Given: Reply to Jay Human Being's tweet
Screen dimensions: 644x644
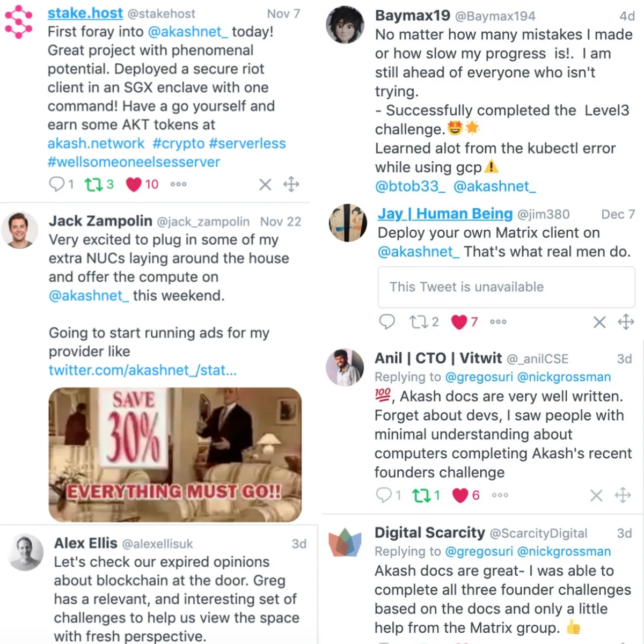Looking at the screenshot, I should 387,322.
